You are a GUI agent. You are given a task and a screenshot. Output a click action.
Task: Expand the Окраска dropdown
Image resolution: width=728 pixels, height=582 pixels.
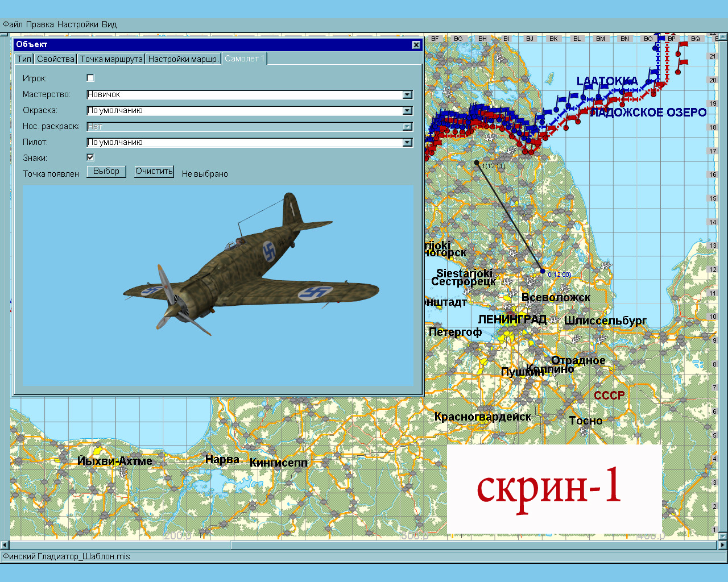click(x=407, y=111)
